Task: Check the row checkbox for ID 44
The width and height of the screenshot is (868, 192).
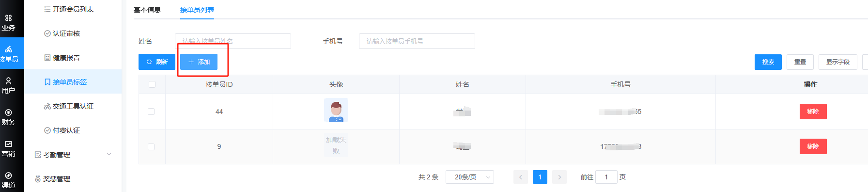Action: tap(151, 112)
